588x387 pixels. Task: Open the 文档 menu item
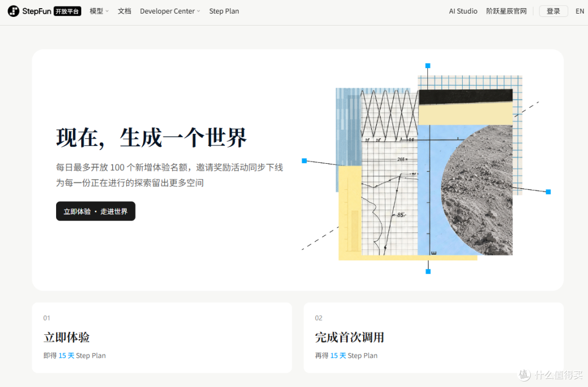(125, 11)
